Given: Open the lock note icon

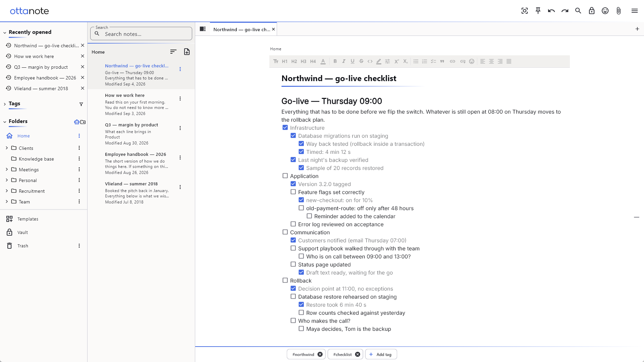Looking at the screenshot, I should (592, 11).
